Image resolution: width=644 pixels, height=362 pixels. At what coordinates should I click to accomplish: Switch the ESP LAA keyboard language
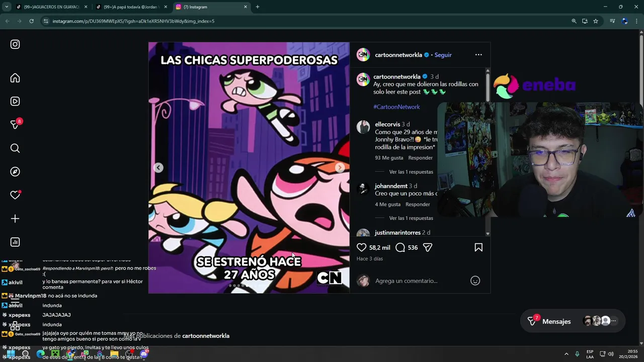point(590,354)
